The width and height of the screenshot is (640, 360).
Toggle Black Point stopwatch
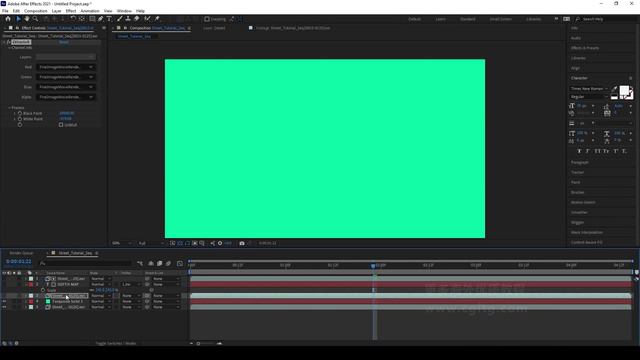tap(20, 113)
